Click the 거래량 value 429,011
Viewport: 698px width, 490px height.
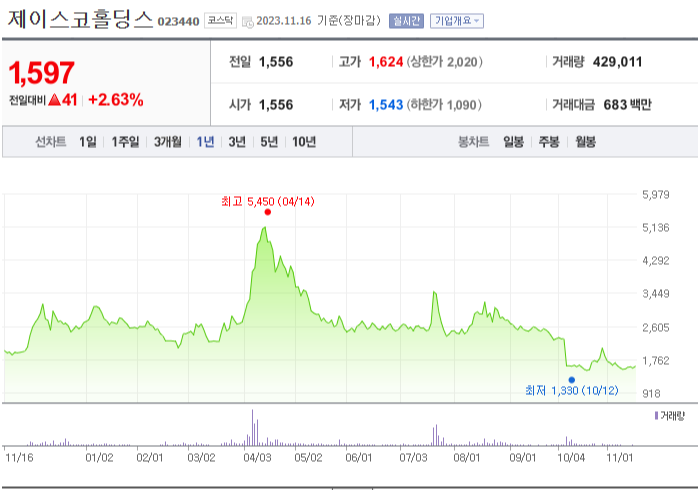617,62
